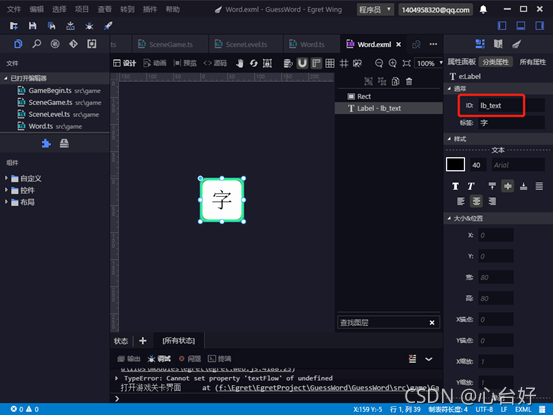This screenshot has height=415, width=553.
Task: Click the fit-content bracket icon beside refresh
Action: (x=267, y=63)
